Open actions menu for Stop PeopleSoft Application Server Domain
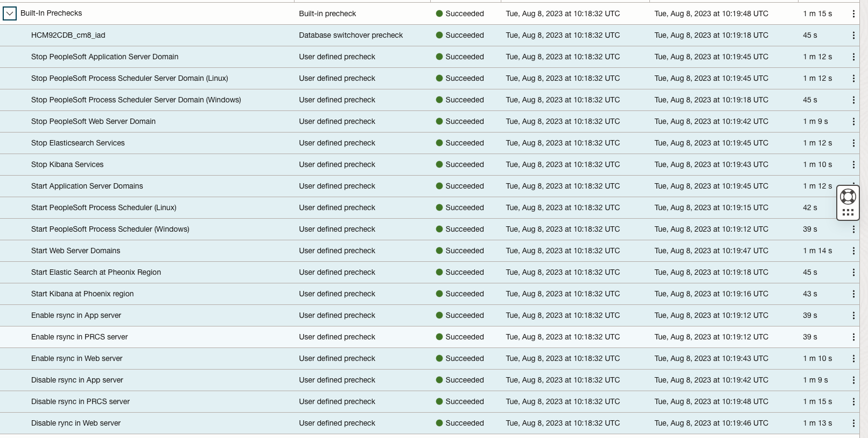This screenshot has height=438, width=868. point(853,57)
